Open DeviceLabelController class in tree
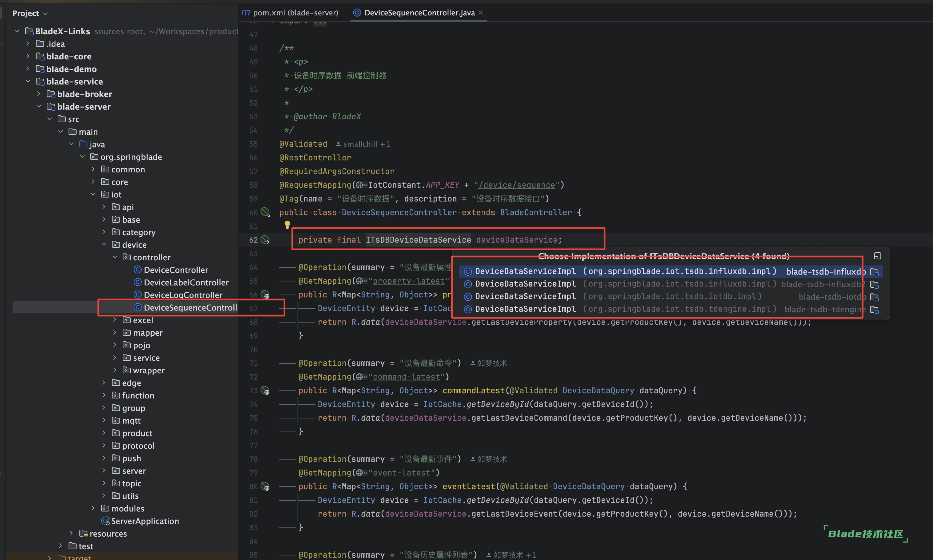 pos(186,282)
